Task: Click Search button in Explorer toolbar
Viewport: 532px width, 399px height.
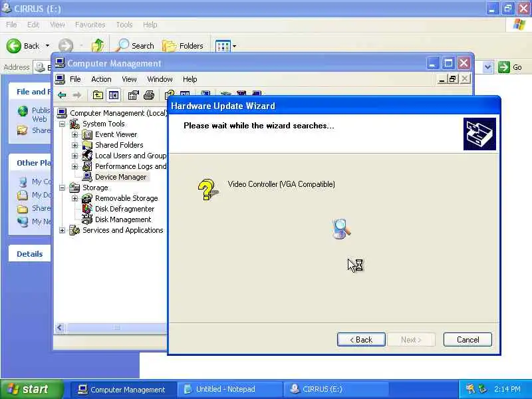Action: pyautogui.click(x=135, y=46)
